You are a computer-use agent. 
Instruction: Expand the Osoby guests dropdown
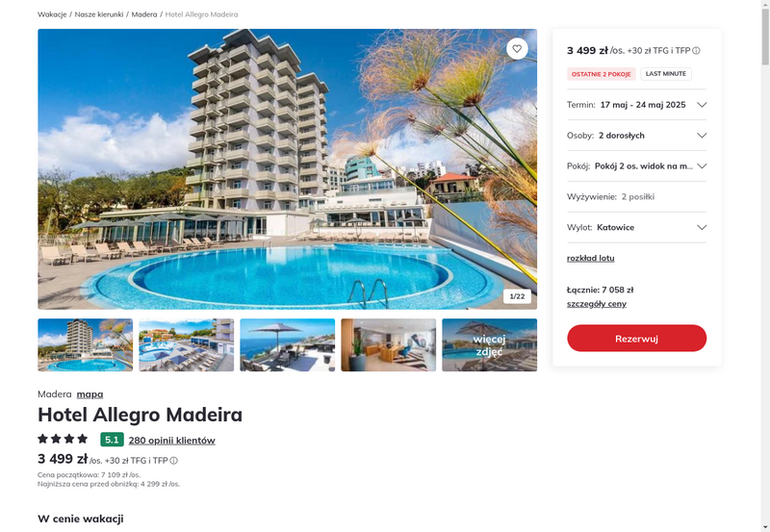[636, 136]
